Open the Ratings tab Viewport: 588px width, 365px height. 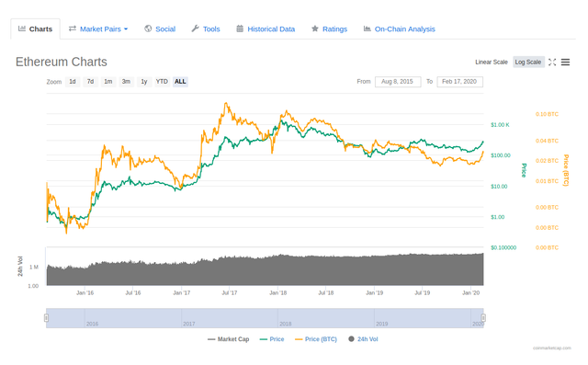(329, 29)
